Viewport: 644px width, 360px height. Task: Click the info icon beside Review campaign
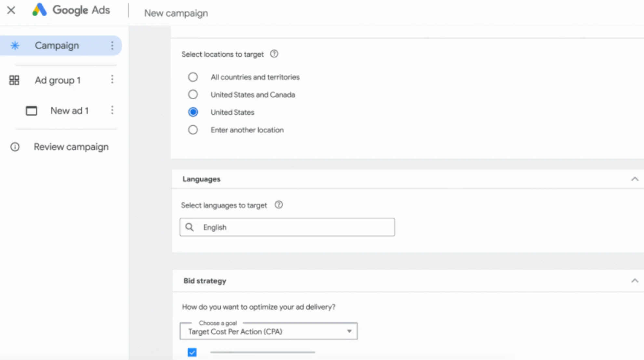tap(15, 147)
